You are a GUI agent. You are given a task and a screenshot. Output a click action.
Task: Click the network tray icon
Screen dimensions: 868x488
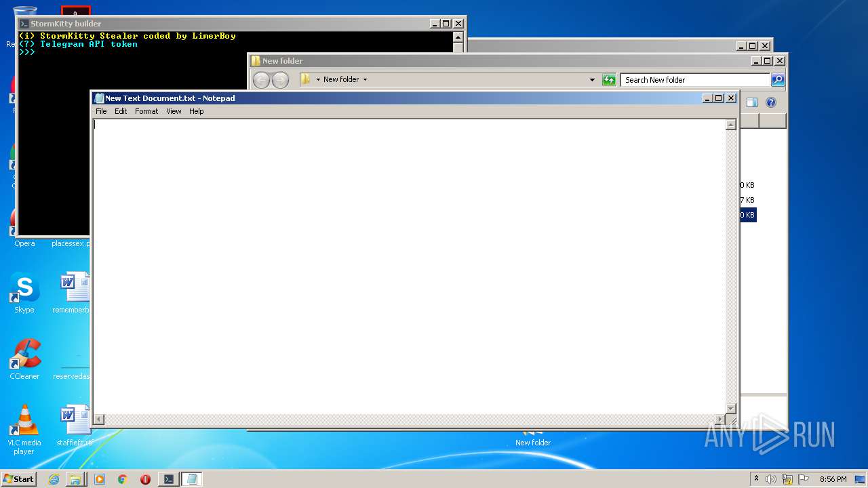pos(787,479)
